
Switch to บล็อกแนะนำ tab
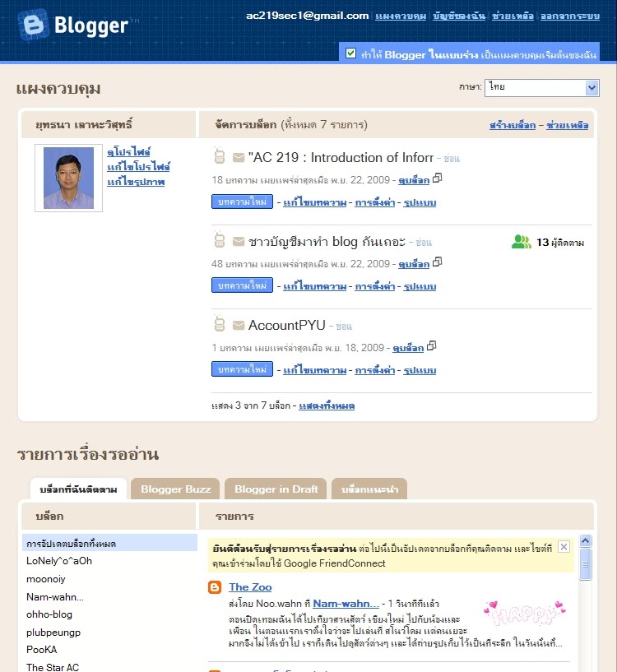(x=369, y=489)
